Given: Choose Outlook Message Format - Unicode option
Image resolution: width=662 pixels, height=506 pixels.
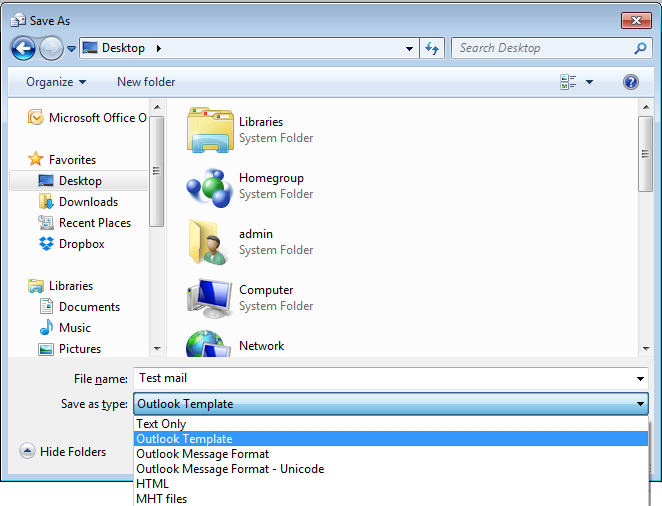Looking at the screenshot, I should pos(391,469).
